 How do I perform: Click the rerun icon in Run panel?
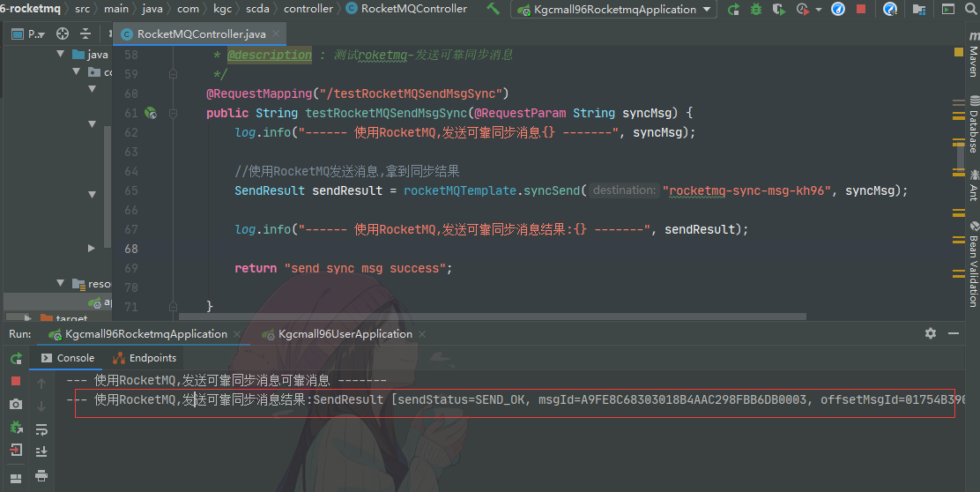click(x=16, y=358)
